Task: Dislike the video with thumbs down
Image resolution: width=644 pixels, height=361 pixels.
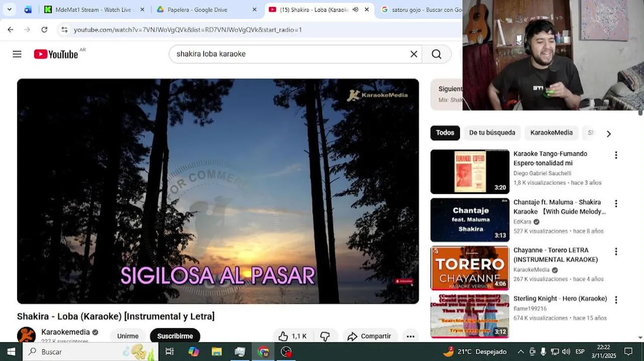Action: (x=325, y=336)
